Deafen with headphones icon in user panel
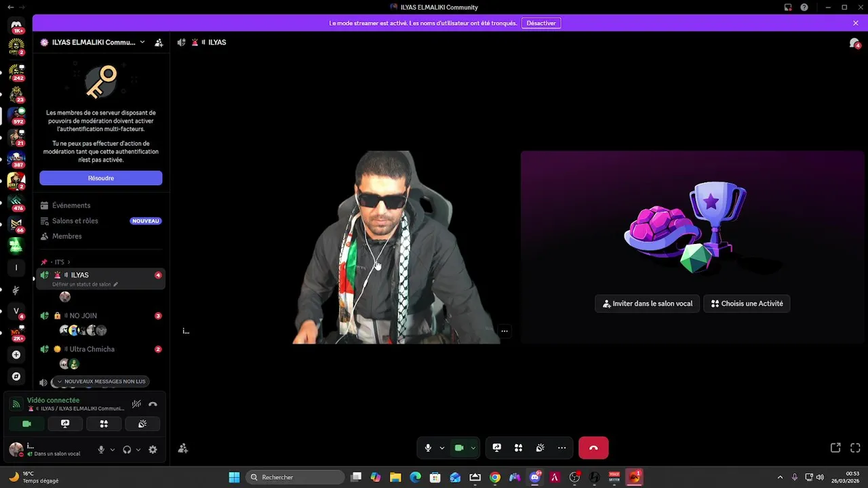 [x=127, y=449]
